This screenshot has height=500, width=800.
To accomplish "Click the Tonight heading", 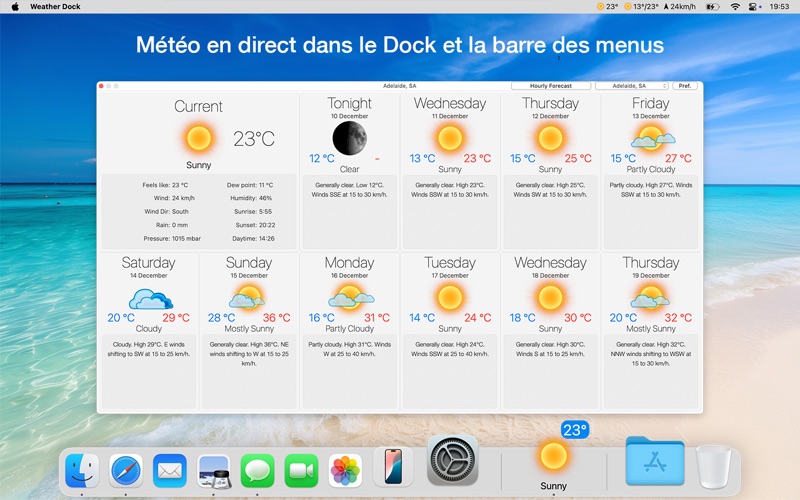I will pyautogui.click(x=349, y=104).
